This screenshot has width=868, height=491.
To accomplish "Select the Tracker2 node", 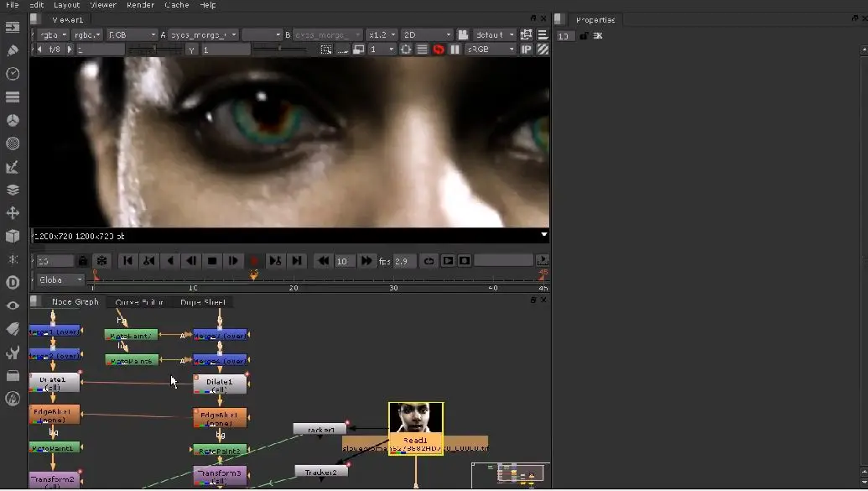I will point(321,473).
